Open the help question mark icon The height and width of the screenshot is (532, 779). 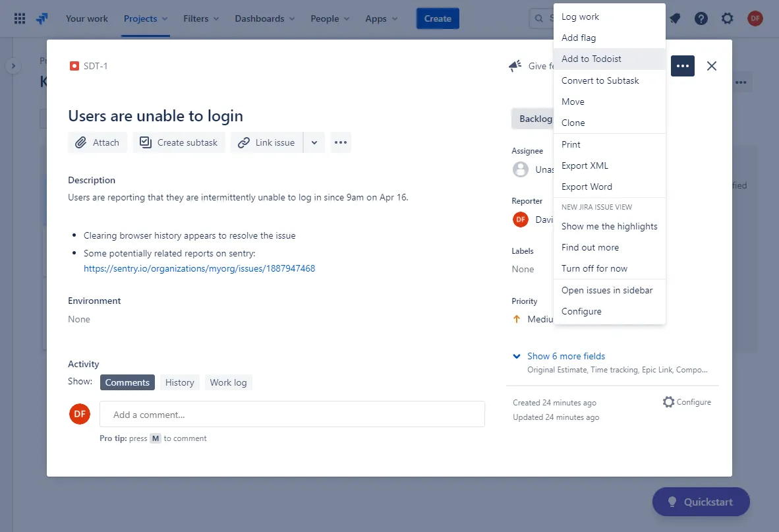click(x=701, y=18)
